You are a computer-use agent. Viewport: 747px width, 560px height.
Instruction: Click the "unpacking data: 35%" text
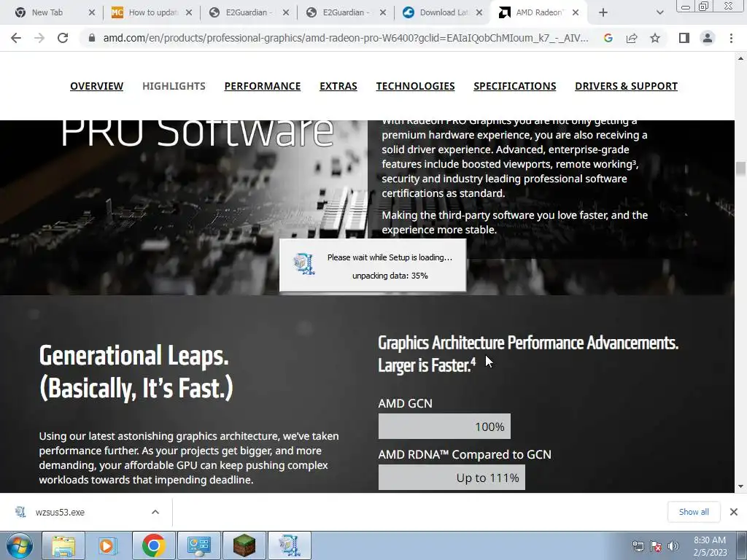coord(390,276)
